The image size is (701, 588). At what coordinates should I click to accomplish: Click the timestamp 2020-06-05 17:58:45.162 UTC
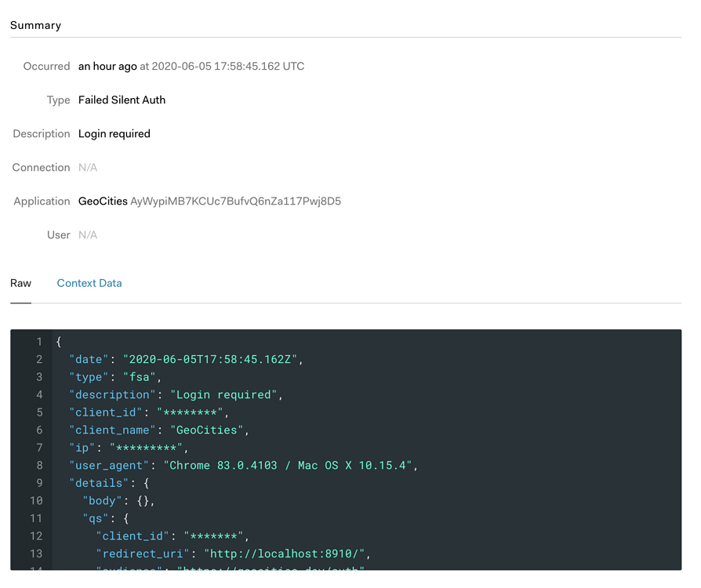pos(228,66)
